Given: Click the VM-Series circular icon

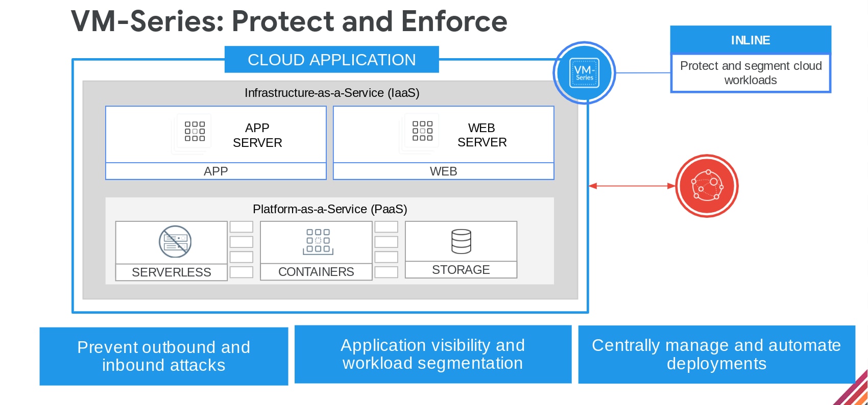Looking at the screenshot, I should tap(584, 73).
